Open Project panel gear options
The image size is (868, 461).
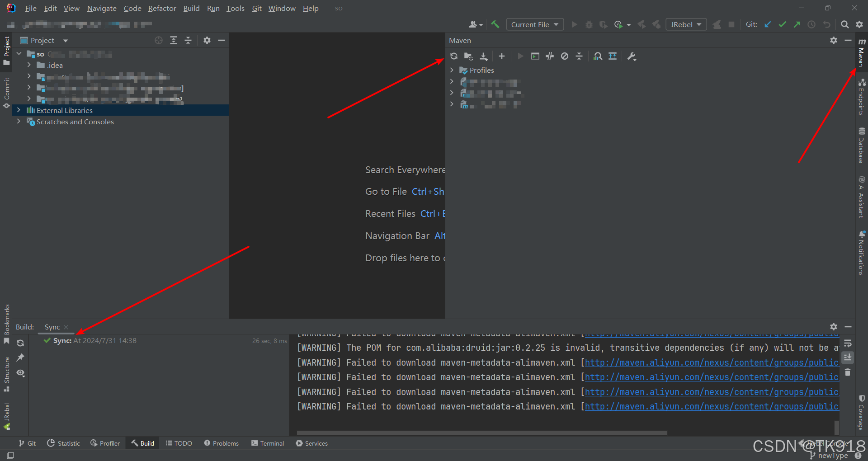[207, 40]
